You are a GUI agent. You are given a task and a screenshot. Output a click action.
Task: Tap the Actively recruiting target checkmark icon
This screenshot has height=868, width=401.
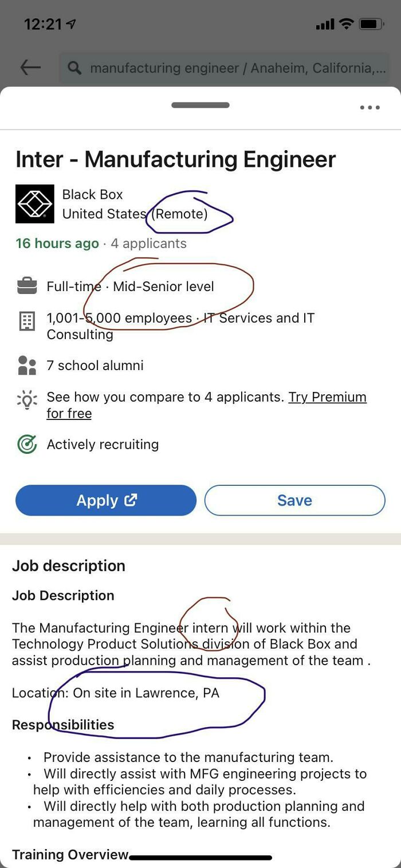click(26, 444)
